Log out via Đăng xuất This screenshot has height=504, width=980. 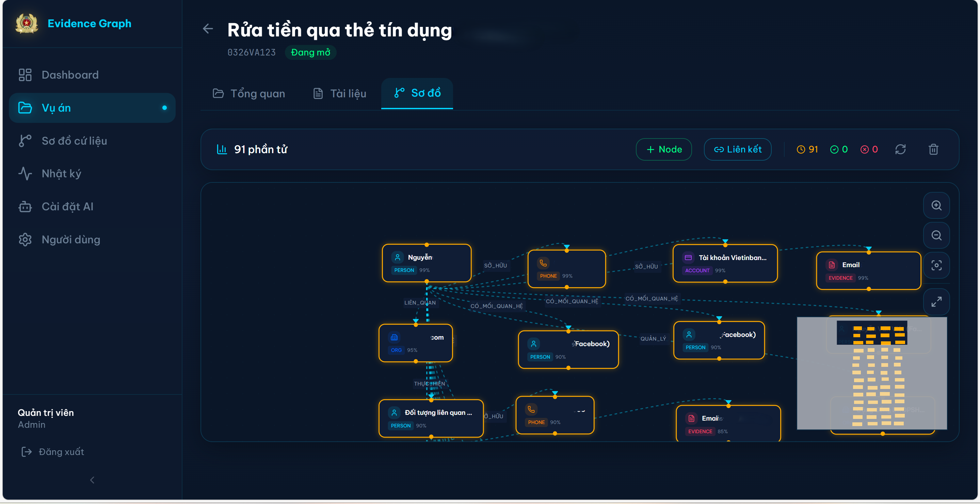pos(53,452)
